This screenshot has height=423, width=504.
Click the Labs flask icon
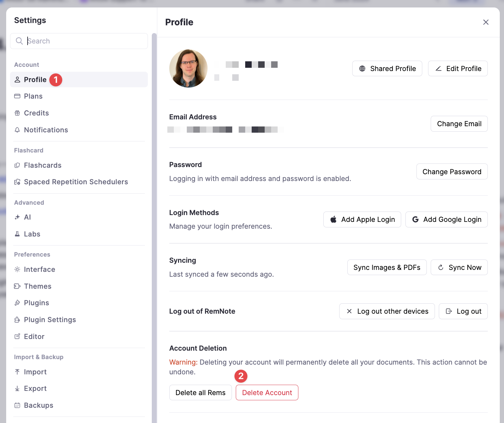(17, 234)
